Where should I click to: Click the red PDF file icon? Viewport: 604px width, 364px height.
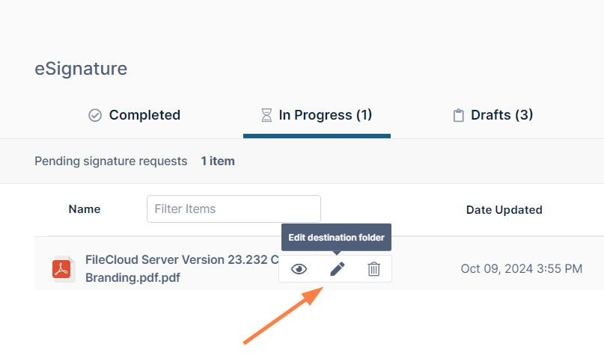tap(61, 269)
